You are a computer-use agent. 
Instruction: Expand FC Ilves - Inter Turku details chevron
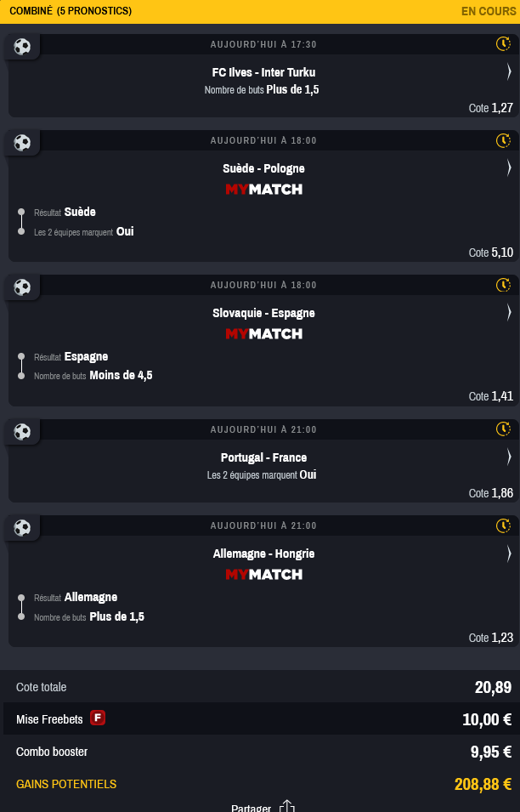(x=509, y=71)
